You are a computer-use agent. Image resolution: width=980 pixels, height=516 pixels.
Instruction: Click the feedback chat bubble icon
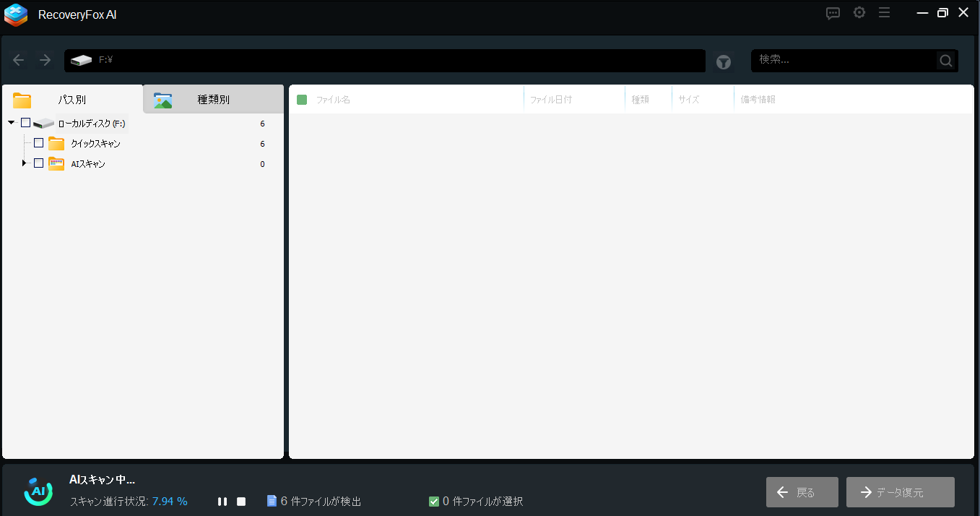tap(833, 13)
